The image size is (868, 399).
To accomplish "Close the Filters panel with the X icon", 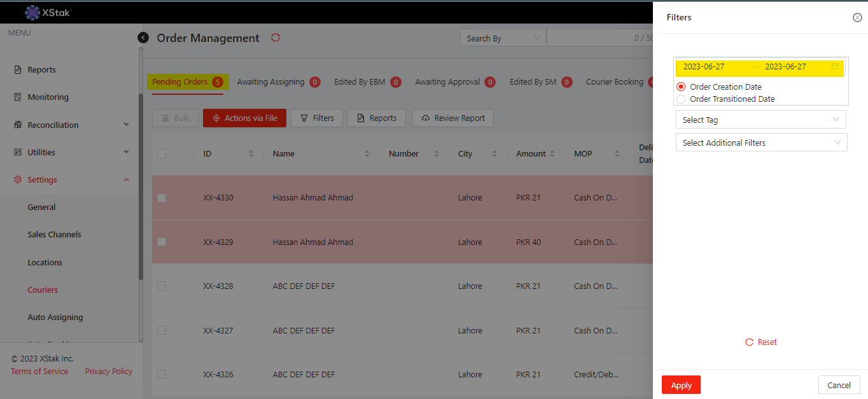I will click(857, 18).
